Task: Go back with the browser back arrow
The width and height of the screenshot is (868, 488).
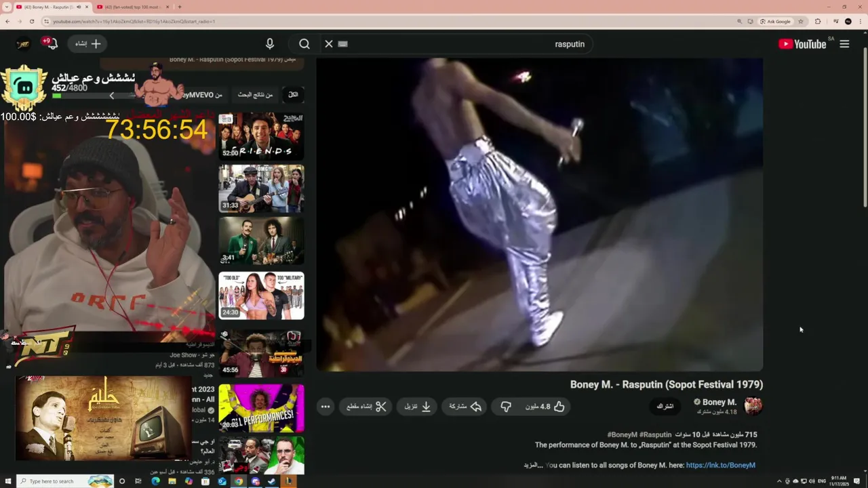Action: tap(7, 21)
